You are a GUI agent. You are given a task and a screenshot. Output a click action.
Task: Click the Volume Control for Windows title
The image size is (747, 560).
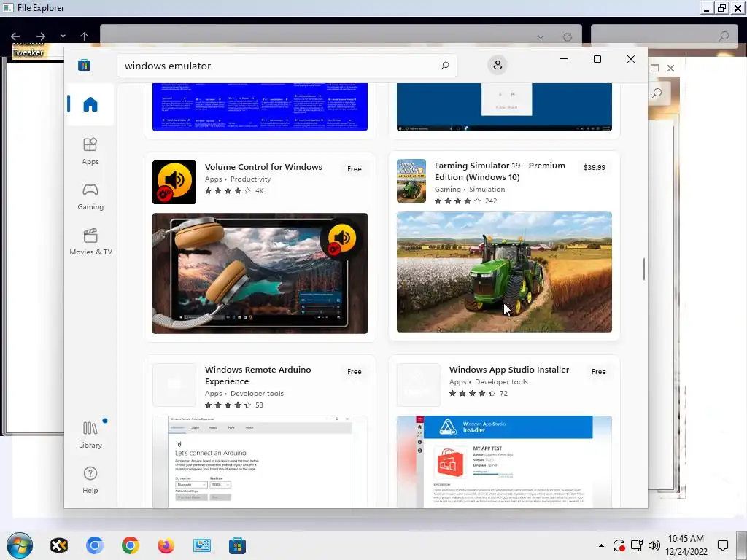pyautogui.click(x=263, y=167)
